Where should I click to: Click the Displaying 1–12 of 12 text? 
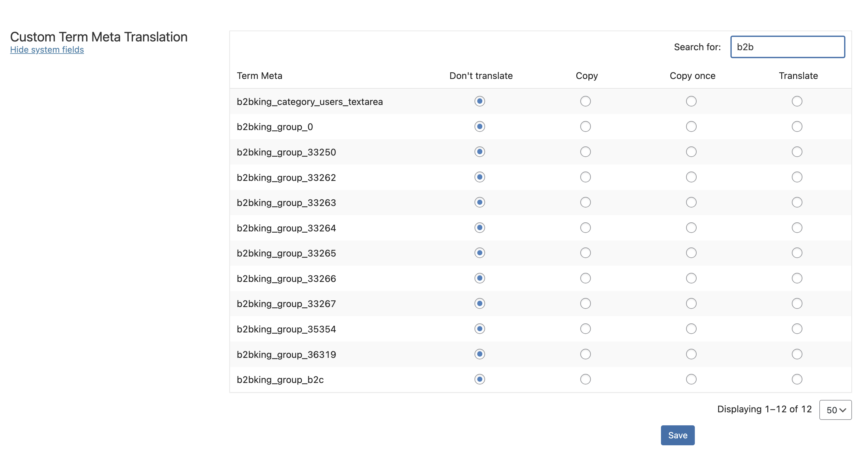[x=764, y=409]
